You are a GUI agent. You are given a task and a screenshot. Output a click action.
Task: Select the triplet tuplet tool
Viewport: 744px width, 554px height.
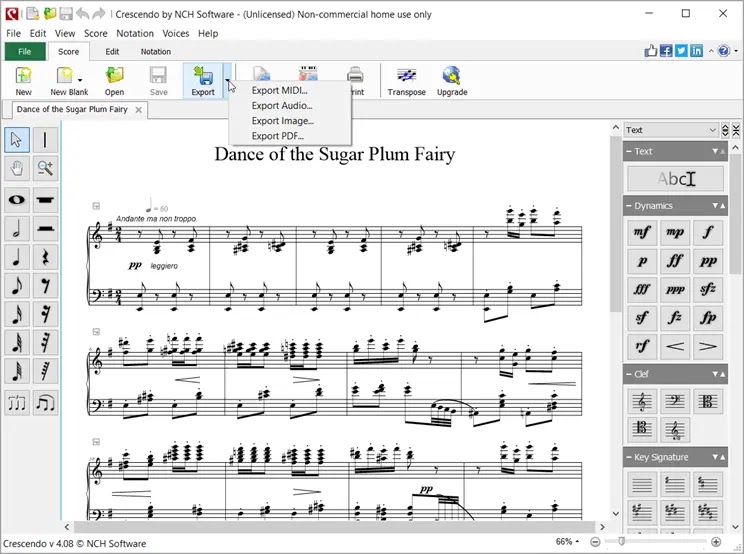pyautogui.click(x=17, y=403)
